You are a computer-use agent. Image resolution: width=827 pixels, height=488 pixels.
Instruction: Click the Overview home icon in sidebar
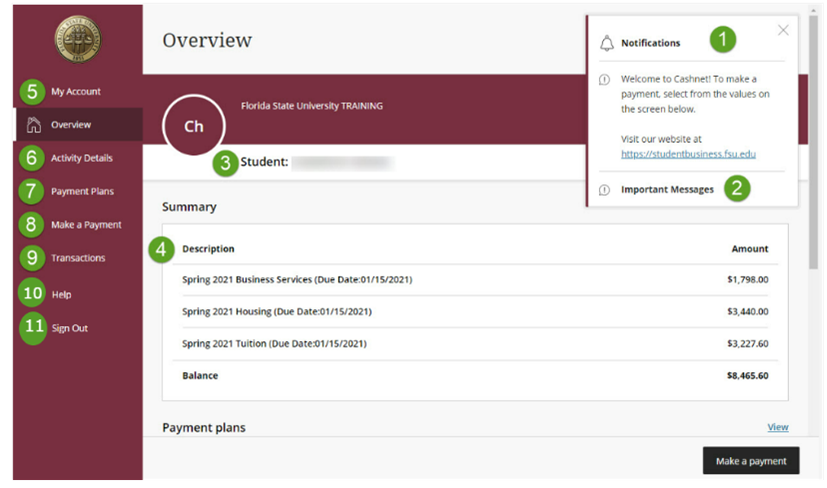(x=34, y=125)
